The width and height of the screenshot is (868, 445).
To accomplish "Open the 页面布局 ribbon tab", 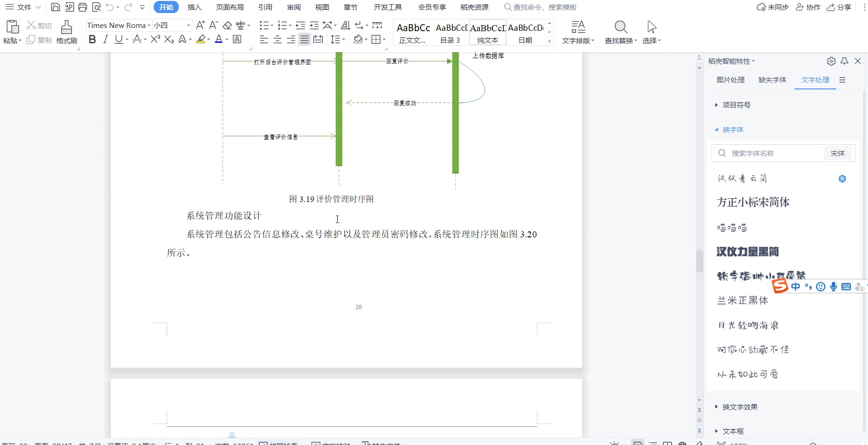I will point(230,7).
